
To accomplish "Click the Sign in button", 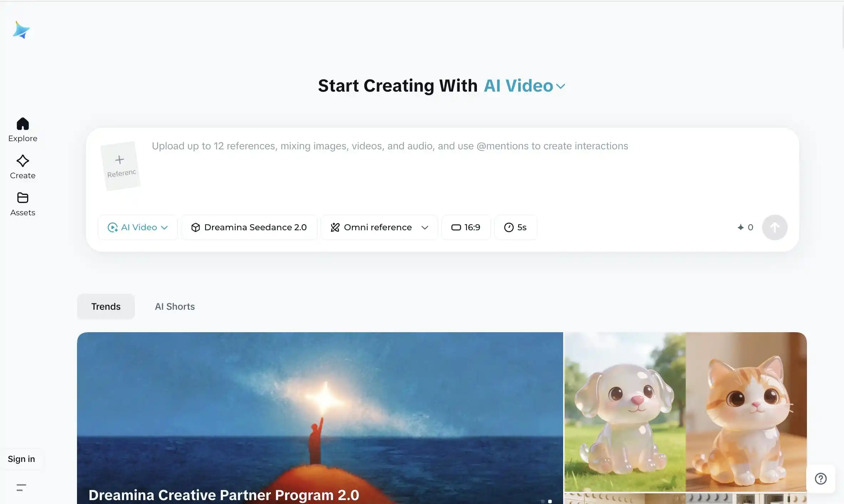I will tap(21, 459).
